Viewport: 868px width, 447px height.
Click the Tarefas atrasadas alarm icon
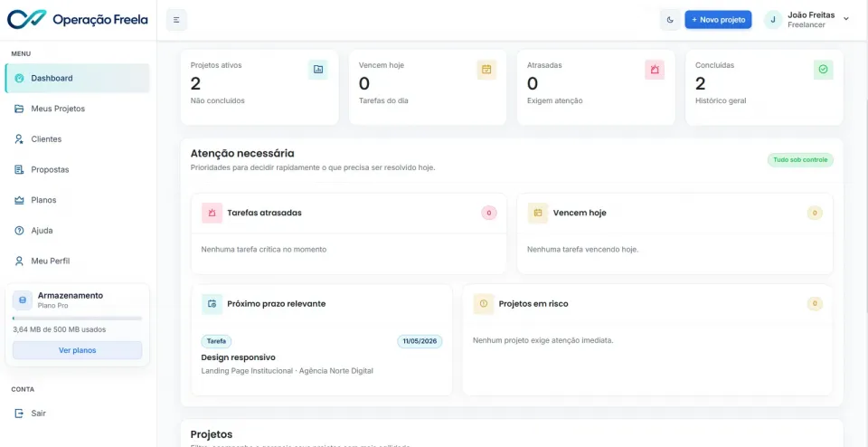(212, 213)
